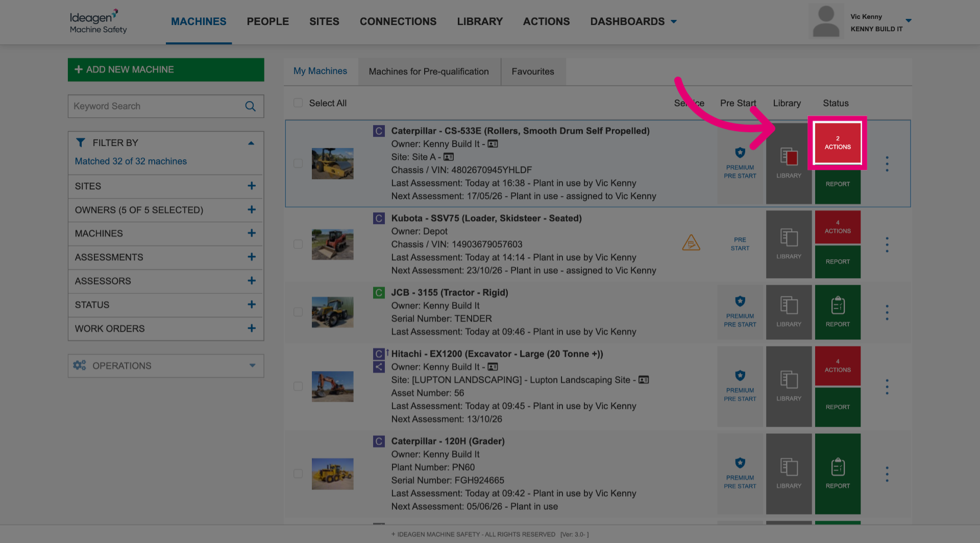980x543 pixels.
Task: Open more options for Caterpillar CS-533E
Action: (x=887, y=164)
